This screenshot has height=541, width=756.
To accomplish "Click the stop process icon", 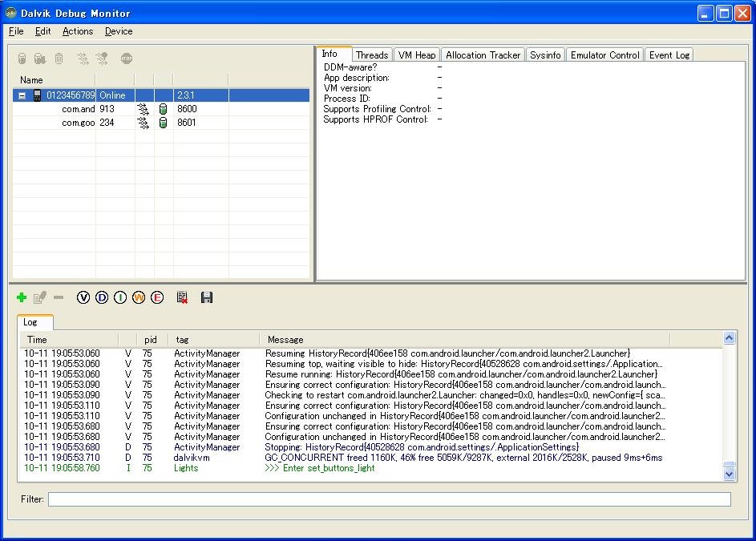I will [127, 59].
